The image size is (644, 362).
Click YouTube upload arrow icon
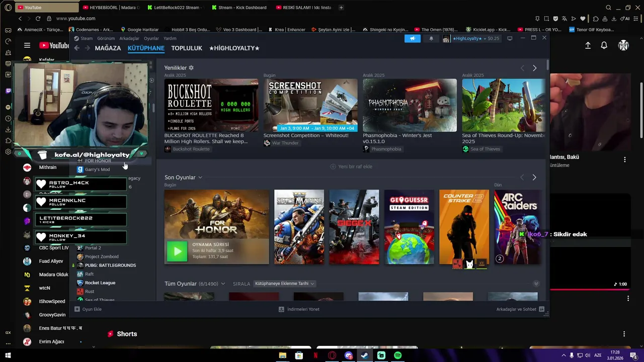coord(588,45)
